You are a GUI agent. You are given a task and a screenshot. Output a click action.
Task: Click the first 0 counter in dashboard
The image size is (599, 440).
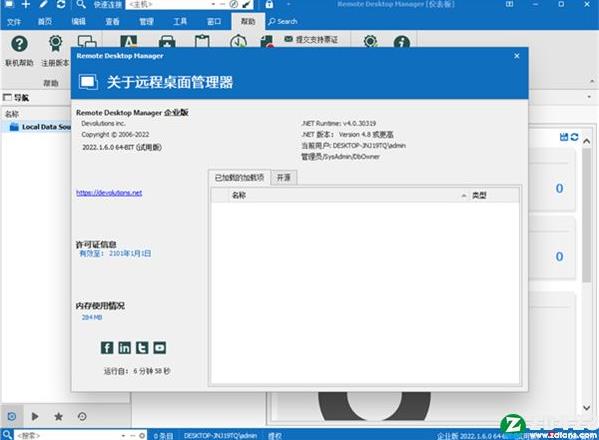coord(559,188)
